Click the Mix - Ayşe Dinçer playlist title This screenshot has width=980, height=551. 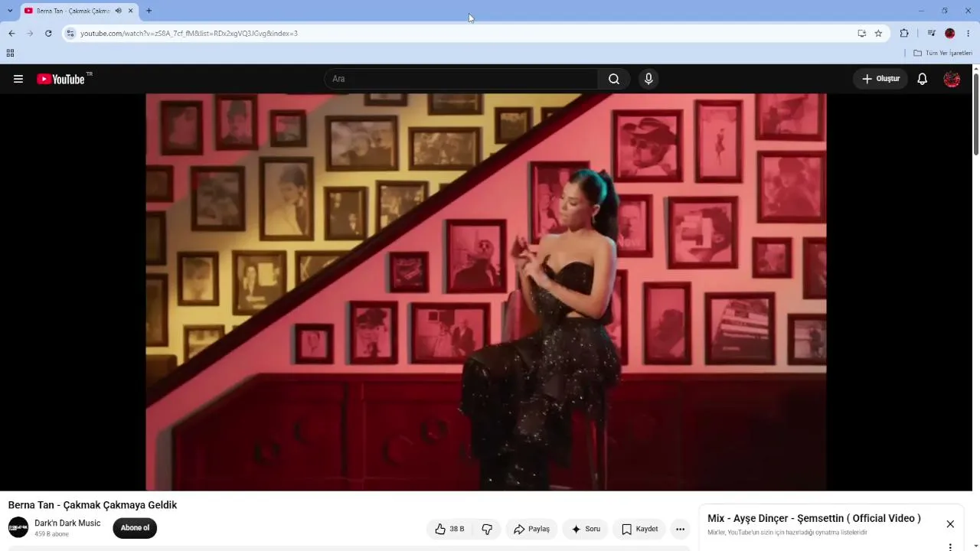(814, 519)
